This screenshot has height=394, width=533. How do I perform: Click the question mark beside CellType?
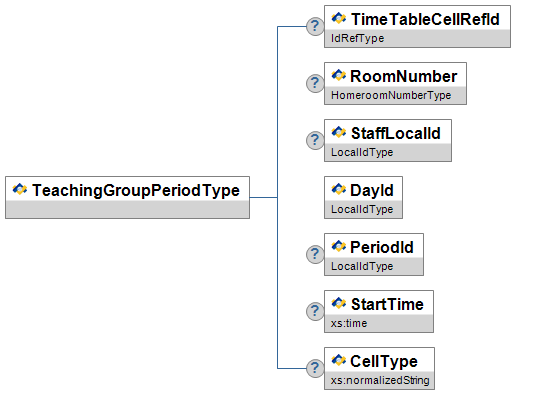pos(315,368)
